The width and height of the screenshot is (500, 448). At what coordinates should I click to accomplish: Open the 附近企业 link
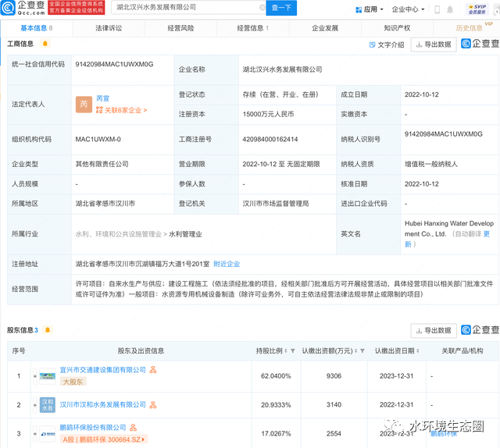(227, 264)
